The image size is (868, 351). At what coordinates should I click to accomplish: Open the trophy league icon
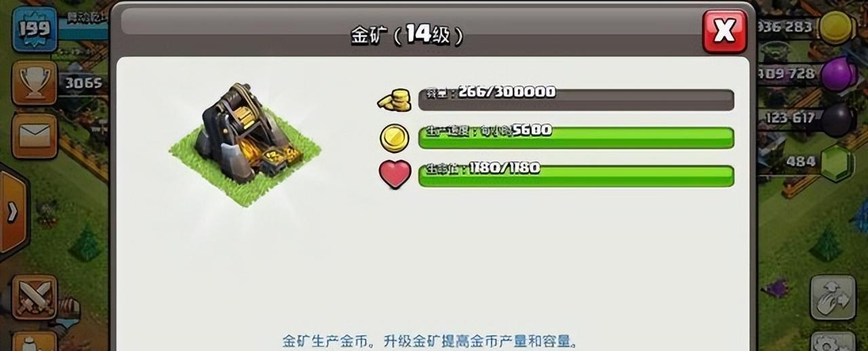point(35,83)
